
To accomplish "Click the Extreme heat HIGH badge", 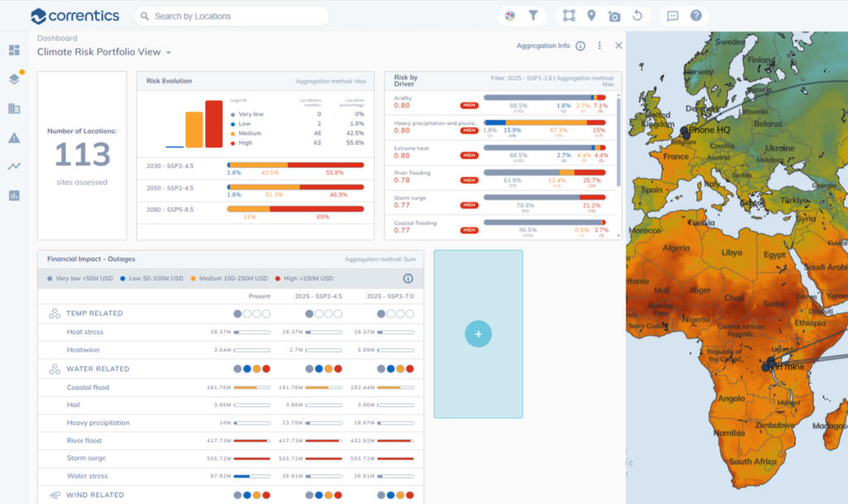I will coord(469,156).
